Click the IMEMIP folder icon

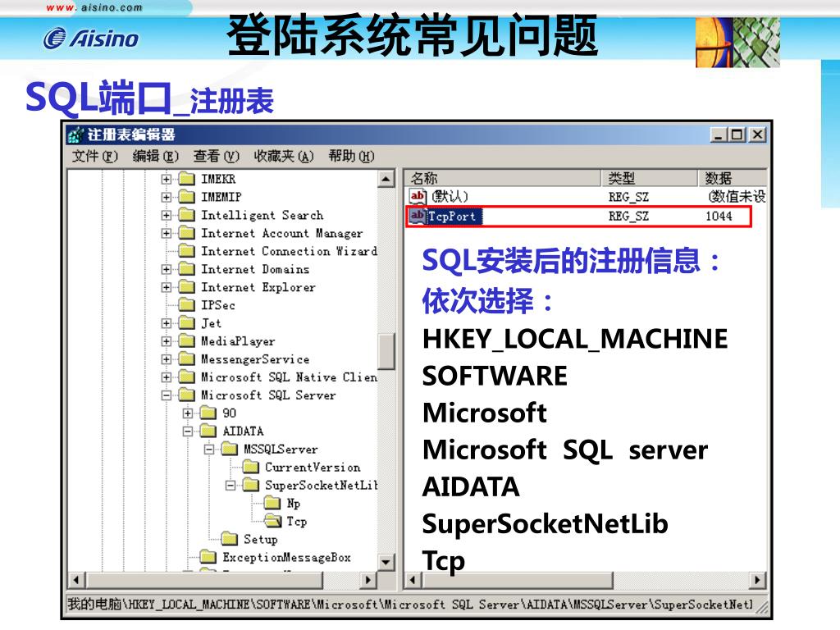coord(186,197)
